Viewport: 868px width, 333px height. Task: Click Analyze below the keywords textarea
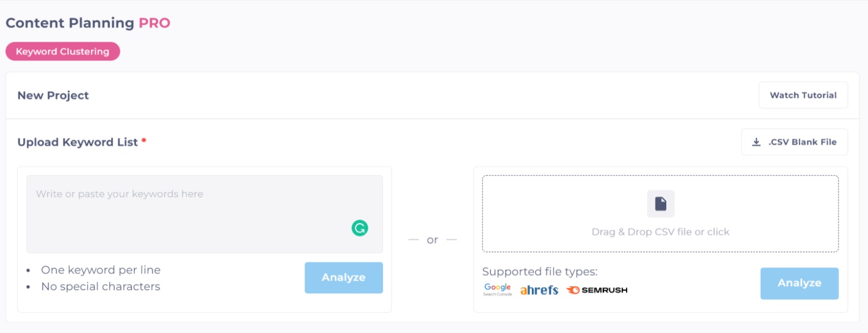[344, 278]
